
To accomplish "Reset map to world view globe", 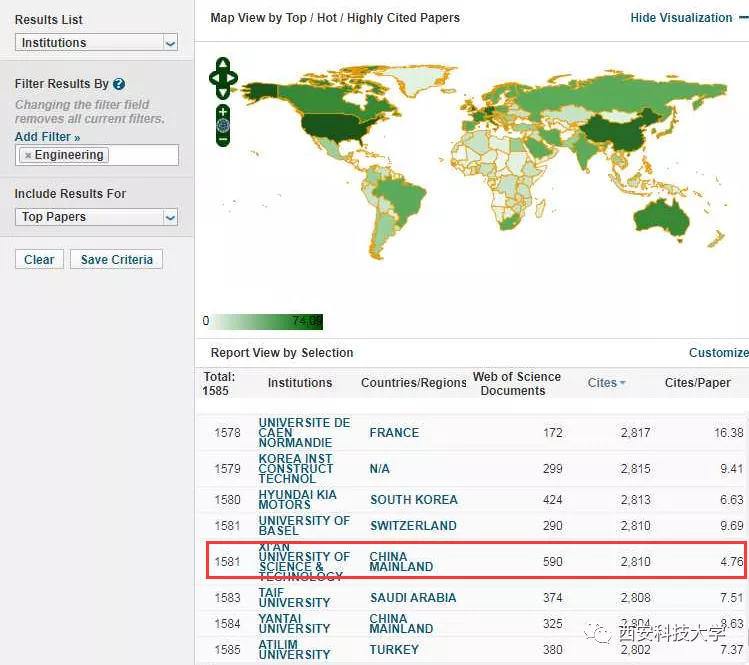I will pos(223,125).
